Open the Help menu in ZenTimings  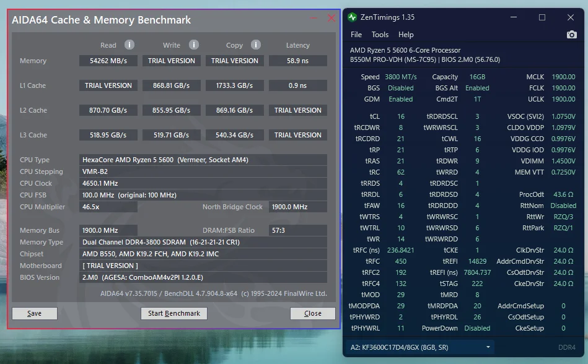coord(406,35)
